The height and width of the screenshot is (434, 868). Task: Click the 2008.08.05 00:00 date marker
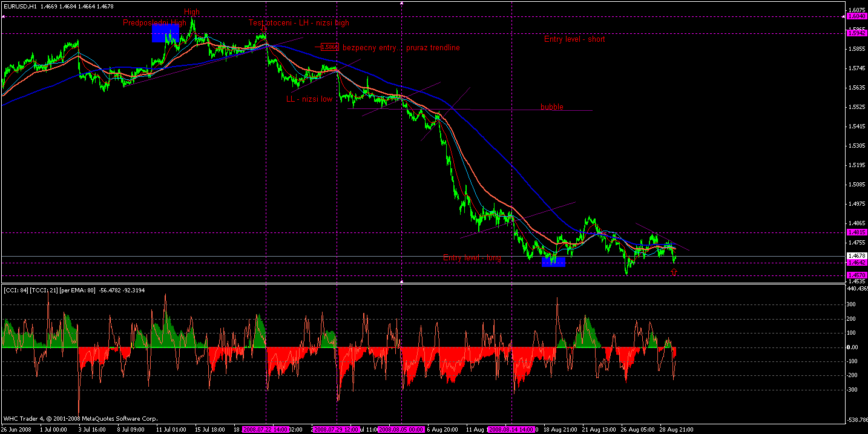[401, 430]
